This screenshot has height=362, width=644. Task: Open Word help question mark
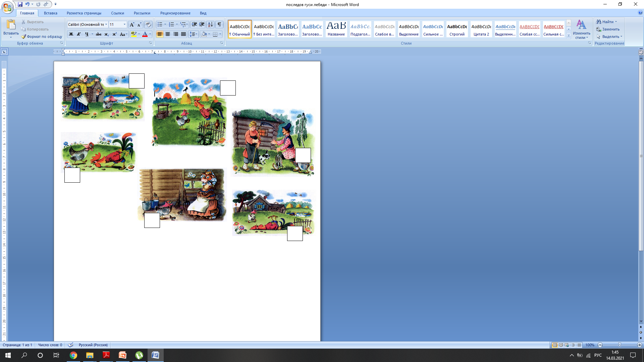pyautogui.click(x=640, y=13)
